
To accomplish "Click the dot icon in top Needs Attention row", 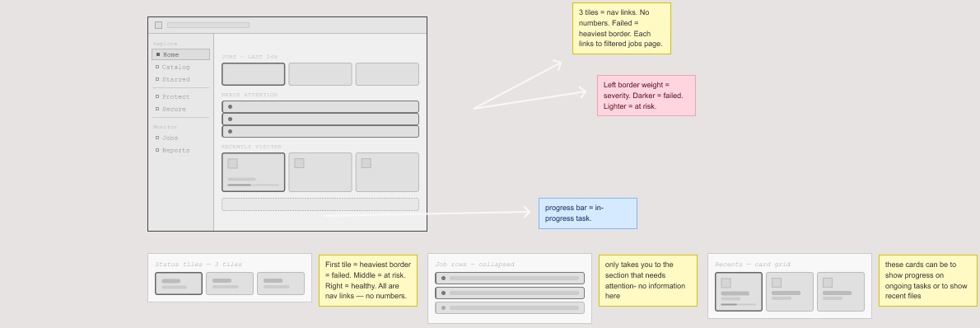I will [x=230, y=107].
